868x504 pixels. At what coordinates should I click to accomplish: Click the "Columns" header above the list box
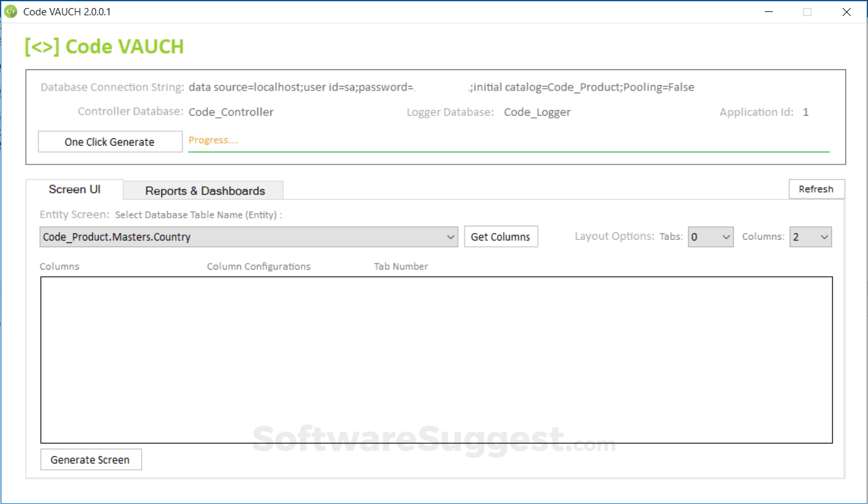point(59,266)
